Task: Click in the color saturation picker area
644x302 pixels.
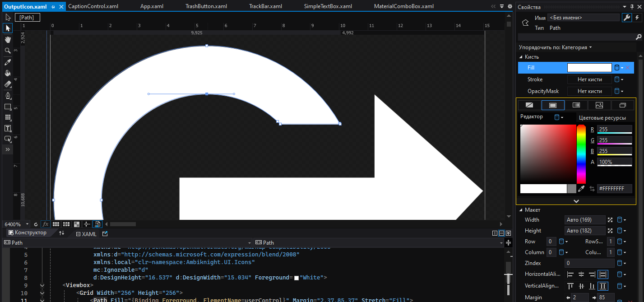Action: [x=548, y=154]
